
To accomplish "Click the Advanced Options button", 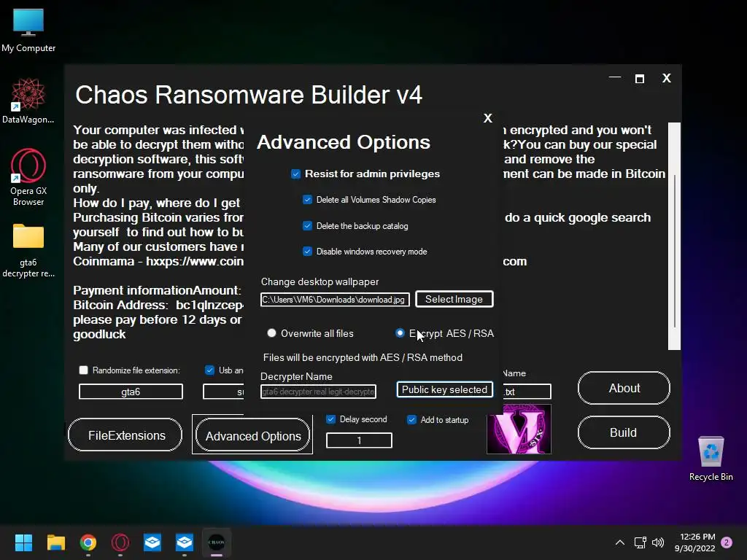I will pyautogui.click(x=252, y=435).
